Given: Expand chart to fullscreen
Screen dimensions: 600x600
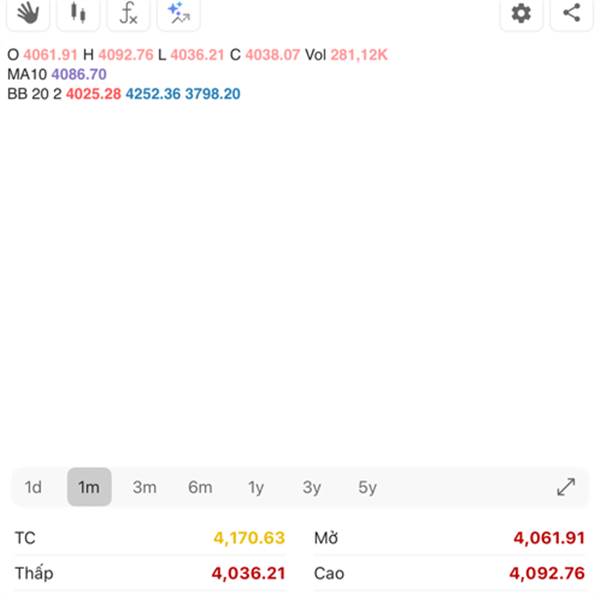Looking at the screenshot, I should 566,487.
